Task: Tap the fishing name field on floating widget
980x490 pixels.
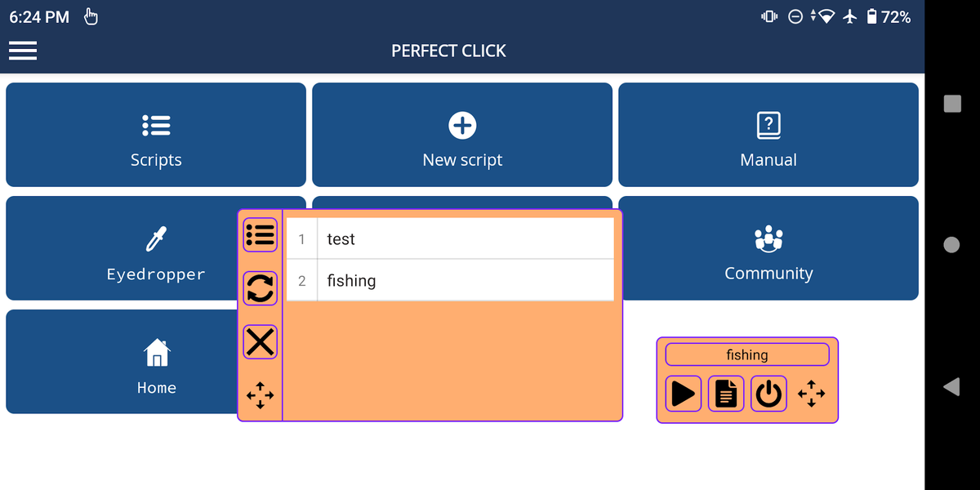Action: [746, 354]
